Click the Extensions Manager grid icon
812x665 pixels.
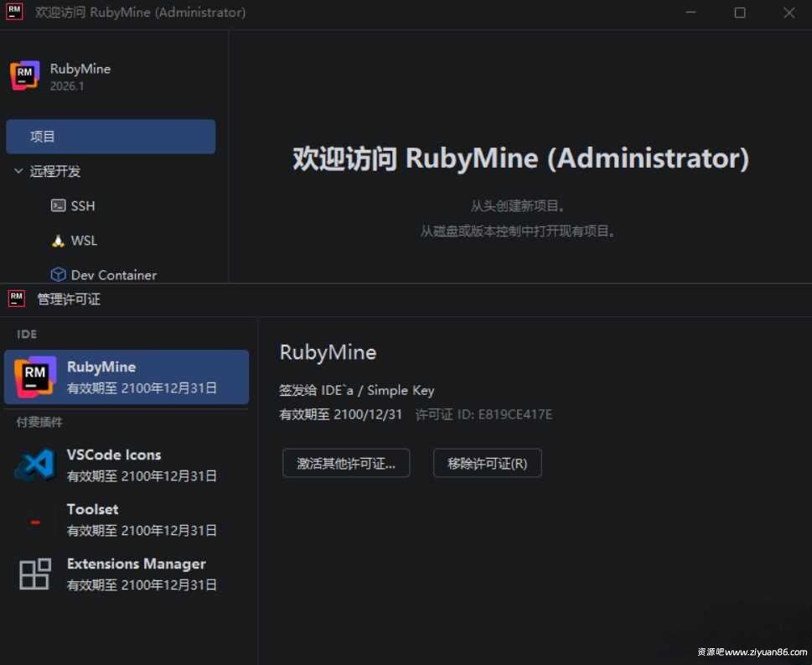coord(35,574)
